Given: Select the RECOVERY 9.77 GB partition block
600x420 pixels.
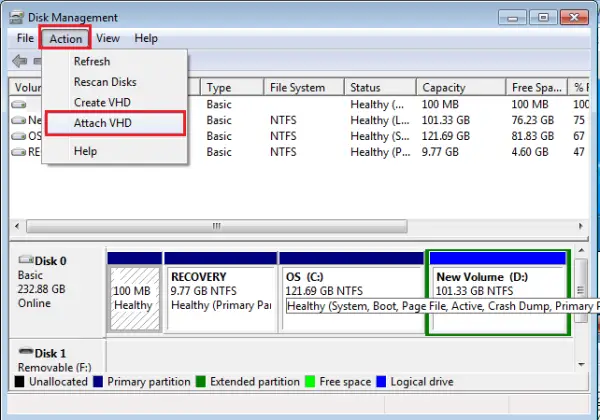Looking at the screenshot, I should [x=220, y=293].
